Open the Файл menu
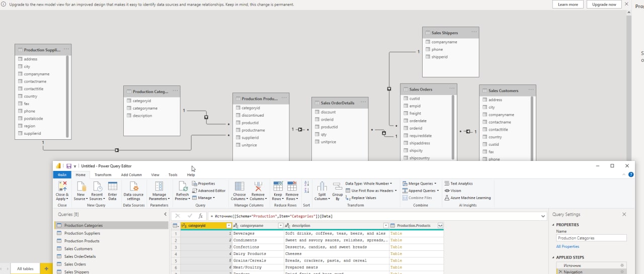The height and width of the screenshot is (274, 644). pyautogui.click(x=62, y=175)
